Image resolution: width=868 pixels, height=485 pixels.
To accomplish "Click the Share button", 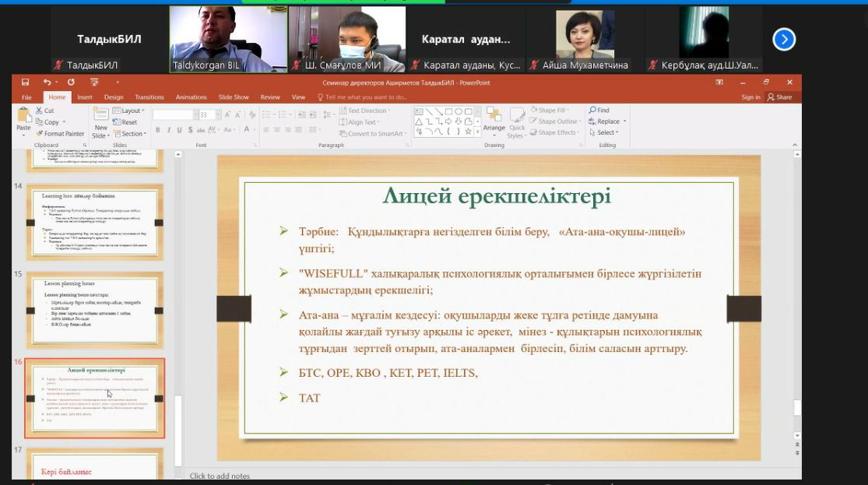I will 779,97.
